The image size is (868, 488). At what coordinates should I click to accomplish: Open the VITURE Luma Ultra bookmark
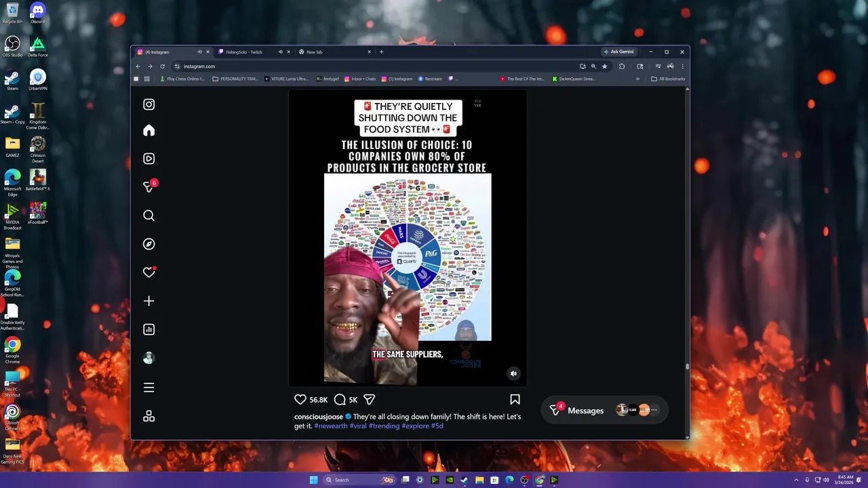[x=286, y=79]
